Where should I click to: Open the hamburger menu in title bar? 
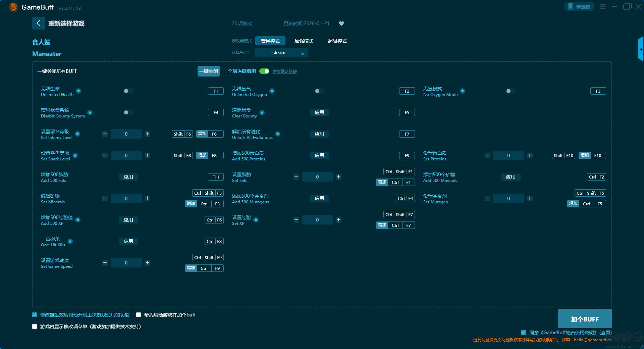click(x=603, y=7)
